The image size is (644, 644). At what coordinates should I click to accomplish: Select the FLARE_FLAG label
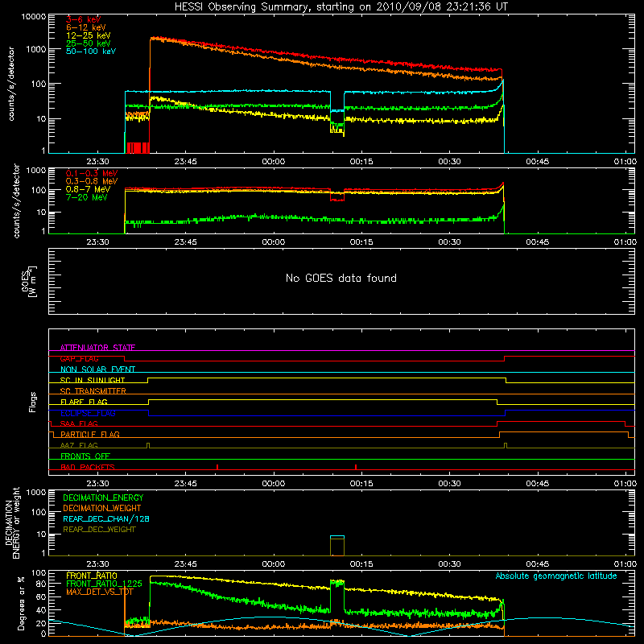pos(84,402)
